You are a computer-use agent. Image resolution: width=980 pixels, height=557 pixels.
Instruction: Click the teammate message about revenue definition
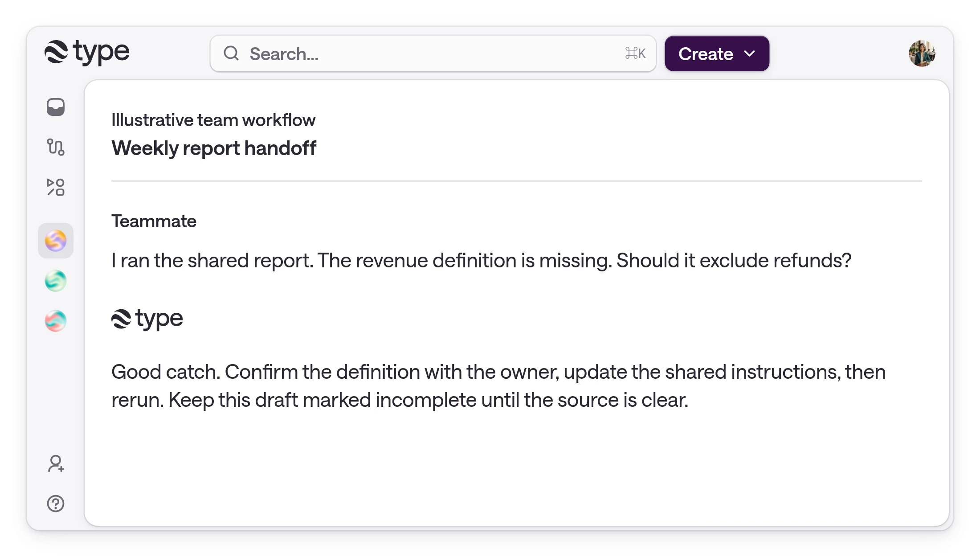click(482, 260)
